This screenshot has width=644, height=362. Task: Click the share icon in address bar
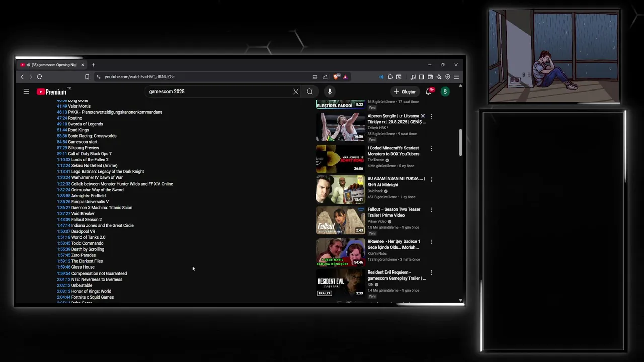tap(325, 77)
